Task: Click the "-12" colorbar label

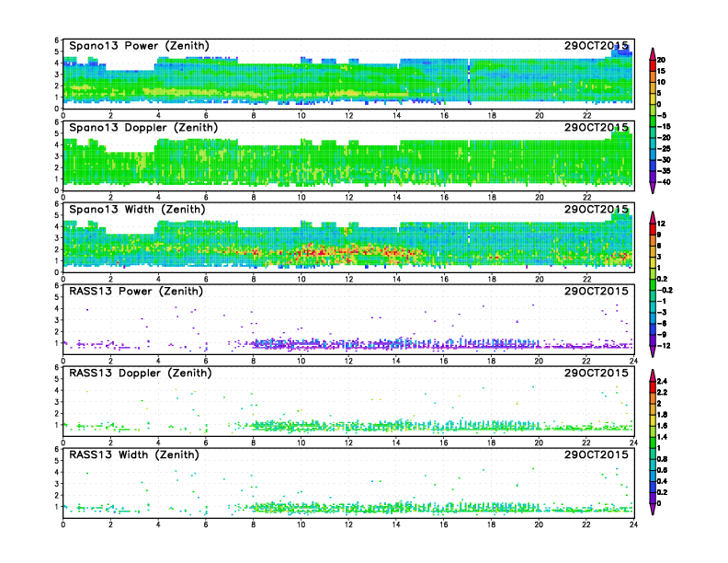Action: point(664,346)
